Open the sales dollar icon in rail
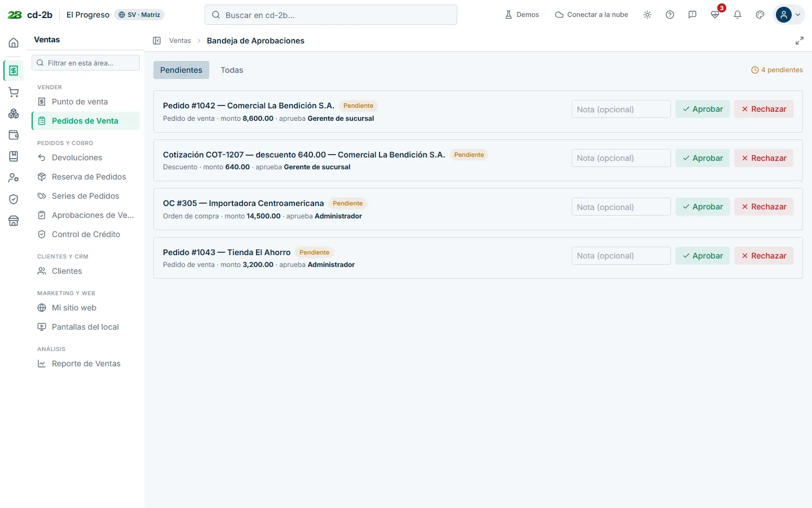The height and width of the screenshot is (508, 812). (14, 71)
